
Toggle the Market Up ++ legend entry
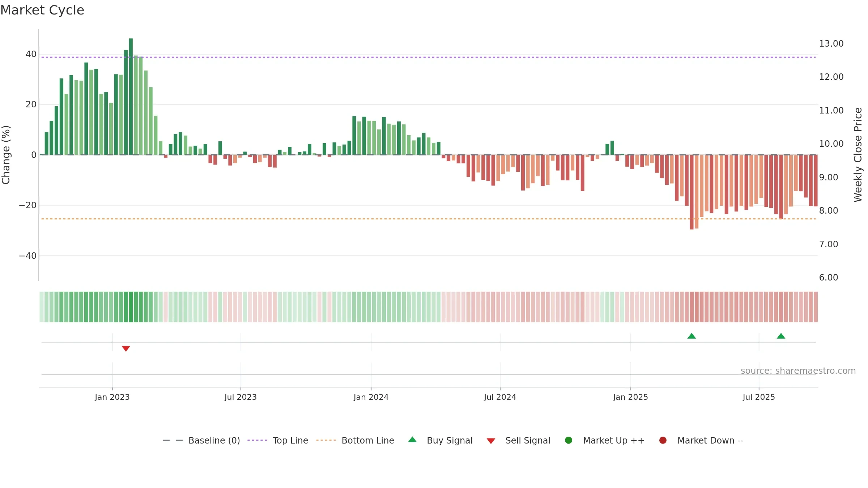604,440
